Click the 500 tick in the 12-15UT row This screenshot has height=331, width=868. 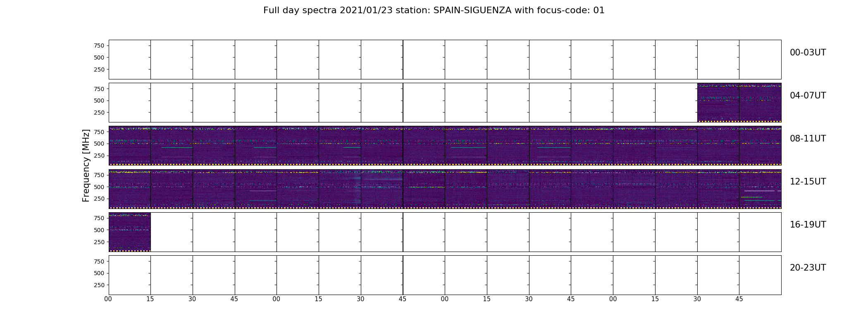coord(99,187)
